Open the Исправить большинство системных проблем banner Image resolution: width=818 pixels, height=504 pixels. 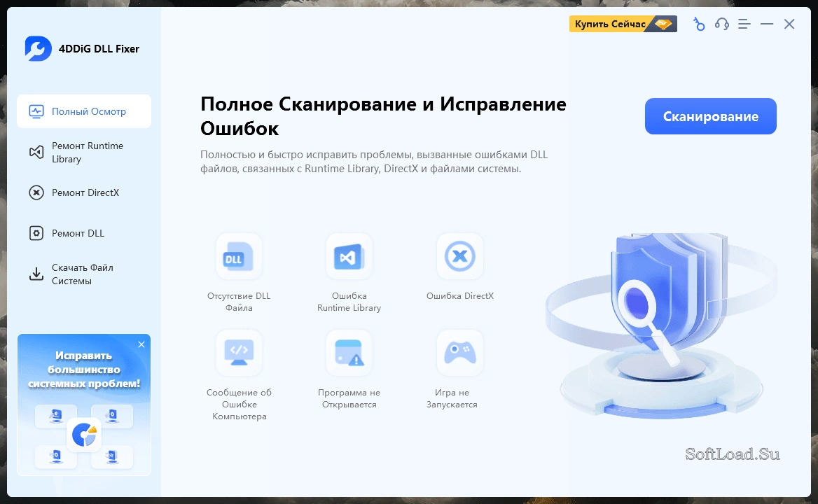click(x=84, y=405)
